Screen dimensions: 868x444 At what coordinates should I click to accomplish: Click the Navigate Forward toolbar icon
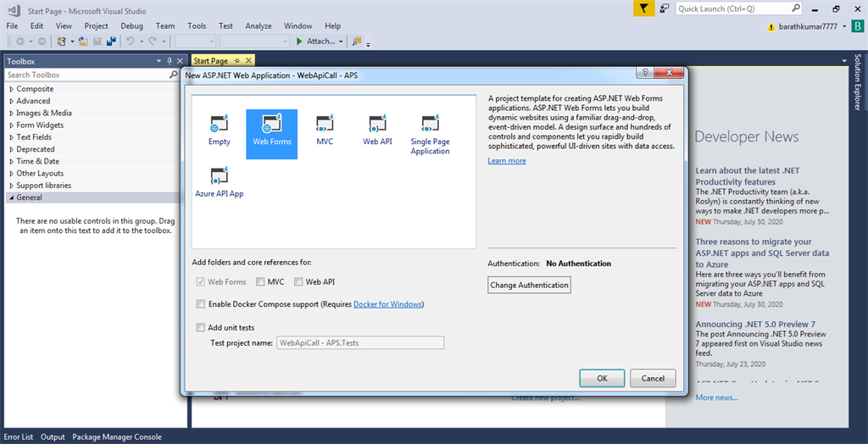point(42,41)
